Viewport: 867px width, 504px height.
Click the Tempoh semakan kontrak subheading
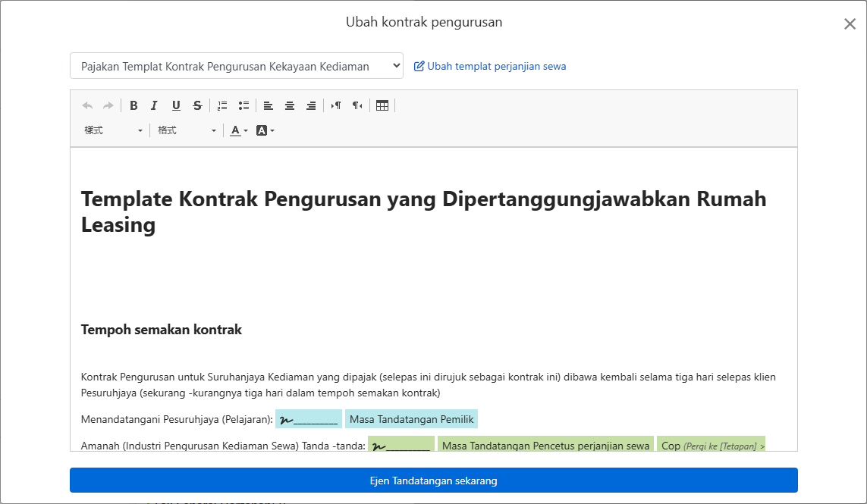click(x=162, y=330)
